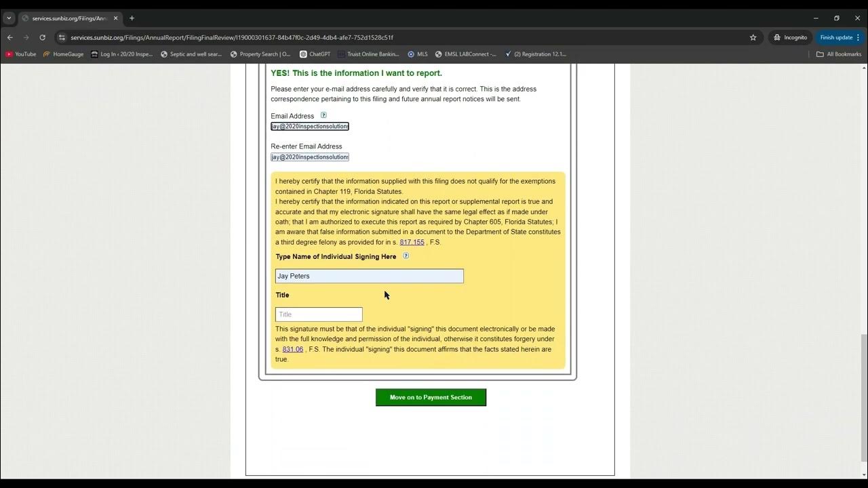Click Move on to Payment Section button
Screen dimensions: 868x488
pyautogui.click(x=431, y=397)
